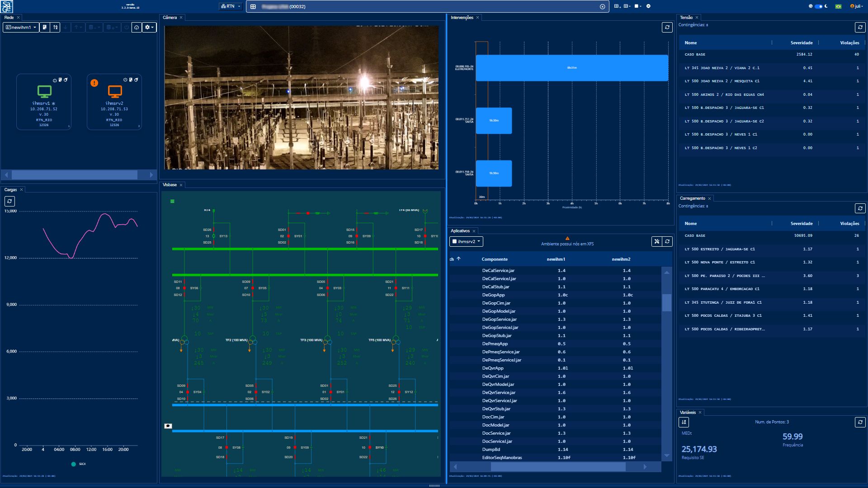Open the Visbase hamburger menu
The height and width of the screenshot is (488, 868).
point(172,202)
